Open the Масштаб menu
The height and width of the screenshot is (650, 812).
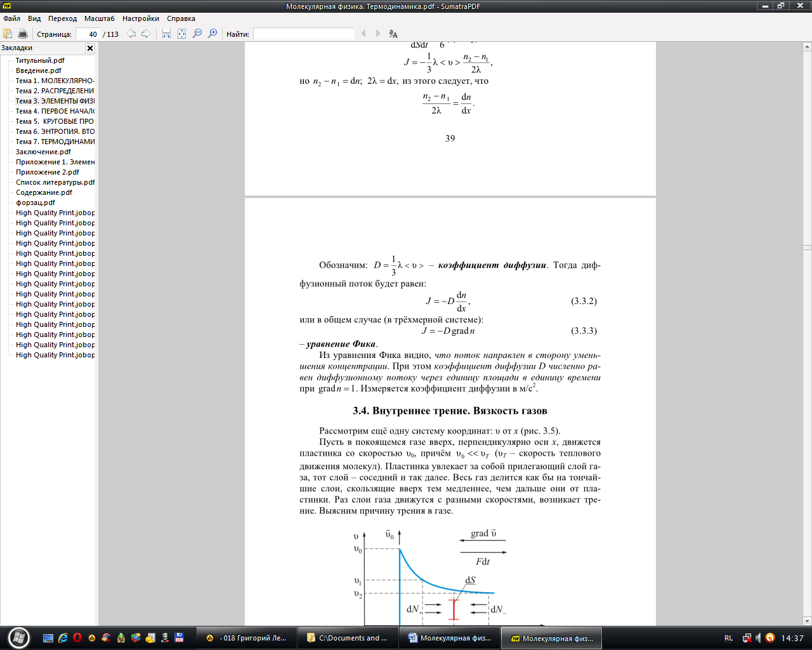(x=100, y=18)
